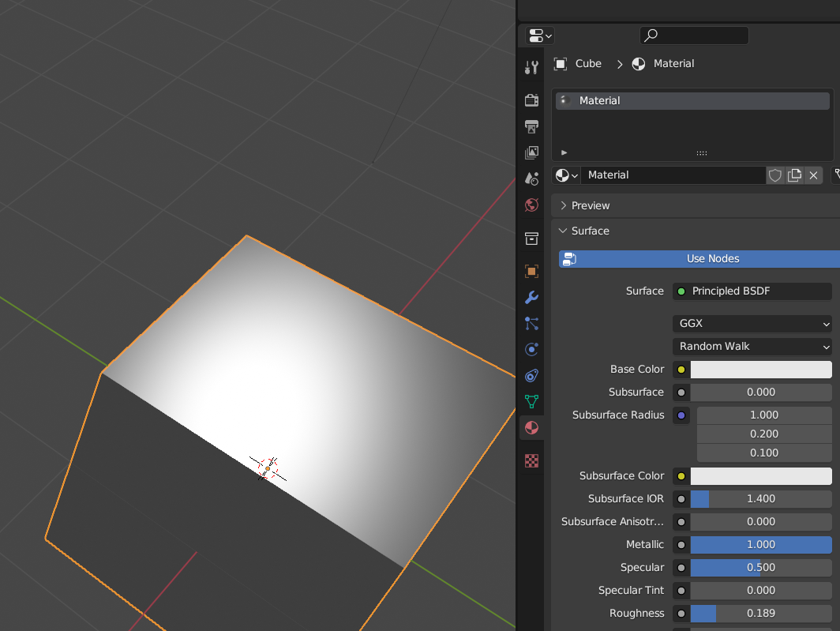Viewport: 840px width, 631px height.
Task: Click the Cube breadcrumb in header
Action: point(587,64)
